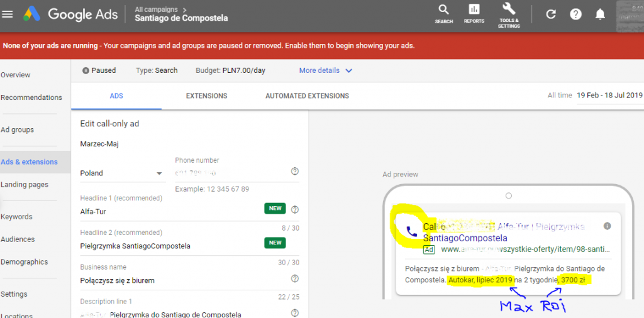Show help for Headline 1 field
The height and width of the screenshot is (318, 644).
pos(294,209)
